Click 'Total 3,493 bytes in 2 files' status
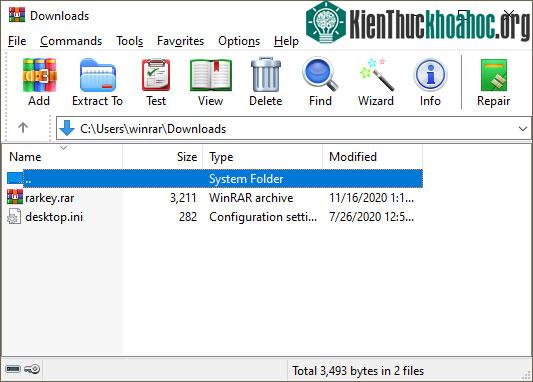533x382 pixels. click(358, 371)
